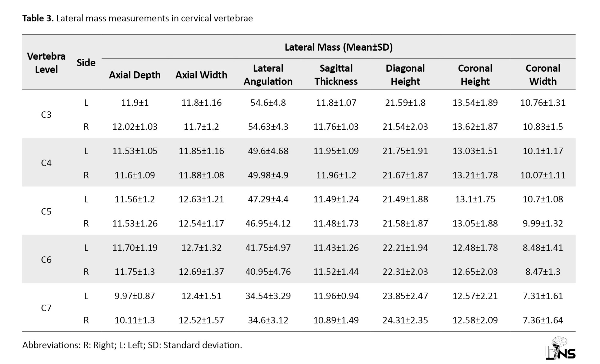Screen dimensions: 600x364
Task: Select the Diagonal Height column header
Action: click(405, 75)
